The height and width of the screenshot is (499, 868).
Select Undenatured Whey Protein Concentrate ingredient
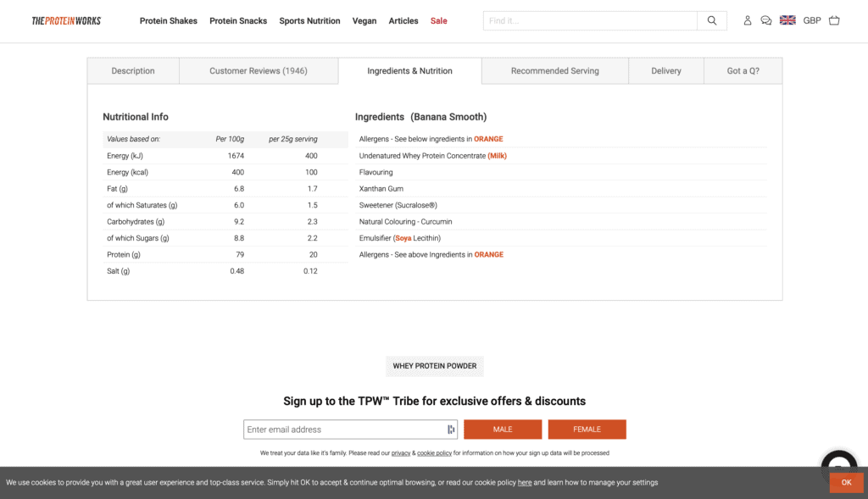click(x=433, y=156)
